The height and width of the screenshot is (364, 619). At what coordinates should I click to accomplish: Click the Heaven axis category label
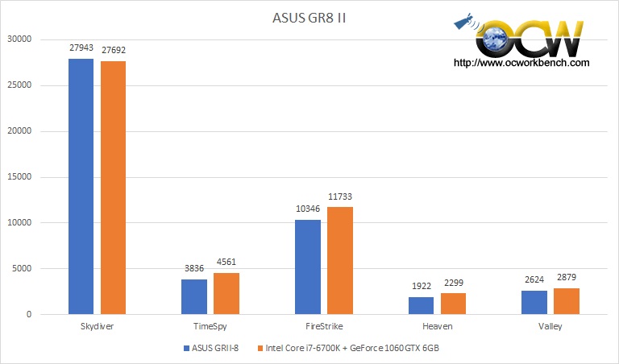point(438,326)
